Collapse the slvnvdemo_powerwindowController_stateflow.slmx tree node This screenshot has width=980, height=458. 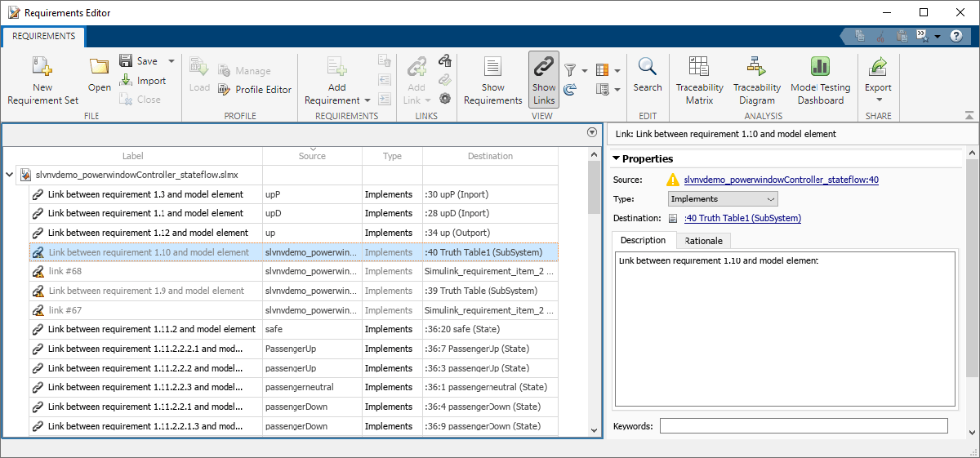coord(9,175)
